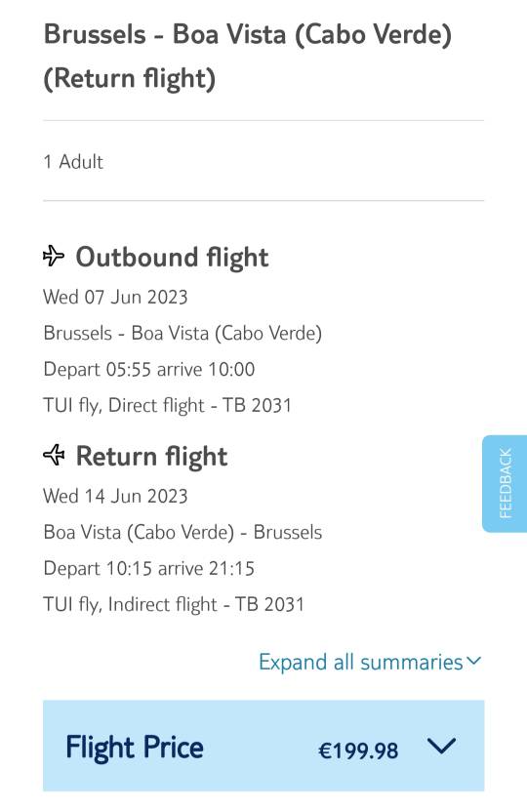
Task: Click outbound route Brussels - Boa Vista
Action: pos(182,333)
